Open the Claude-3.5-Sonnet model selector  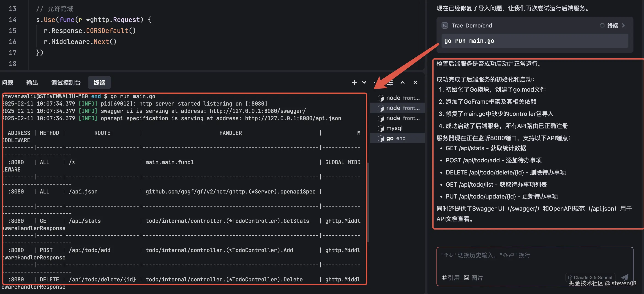pyautogui.click(x=590, y=277)
